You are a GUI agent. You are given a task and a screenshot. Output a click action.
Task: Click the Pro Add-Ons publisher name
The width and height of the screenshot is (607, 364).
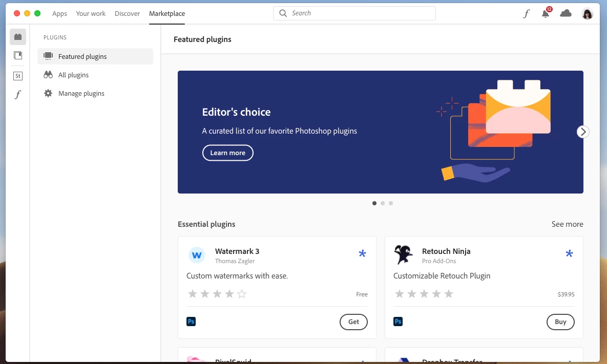(438, 261)
